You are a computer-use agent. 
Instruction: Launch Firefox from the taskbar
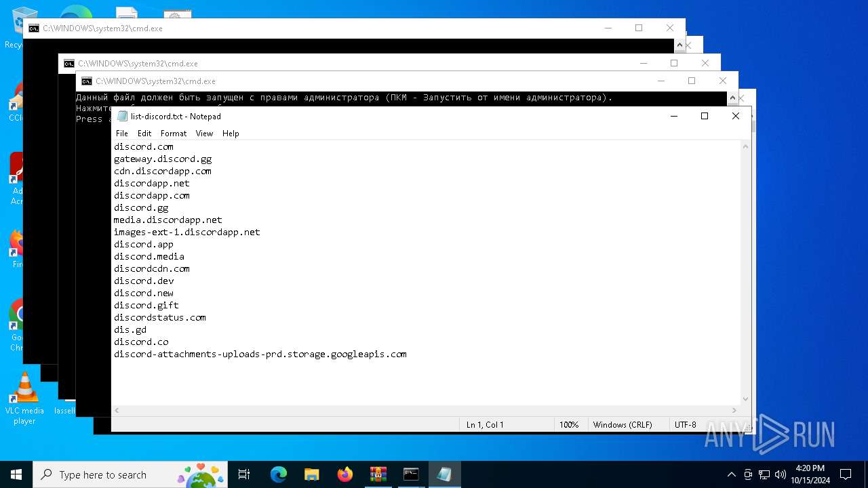(x=344, y=474)
